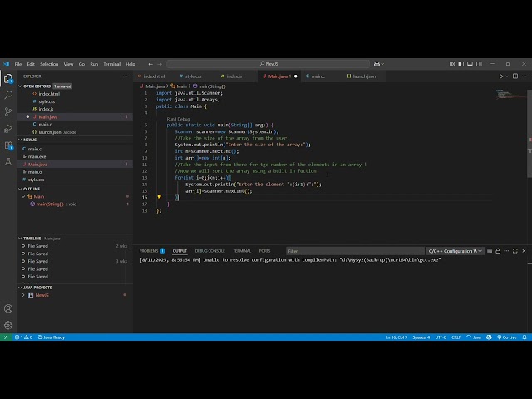
Task: Maximize the panel size
Action: coord(515,251)
